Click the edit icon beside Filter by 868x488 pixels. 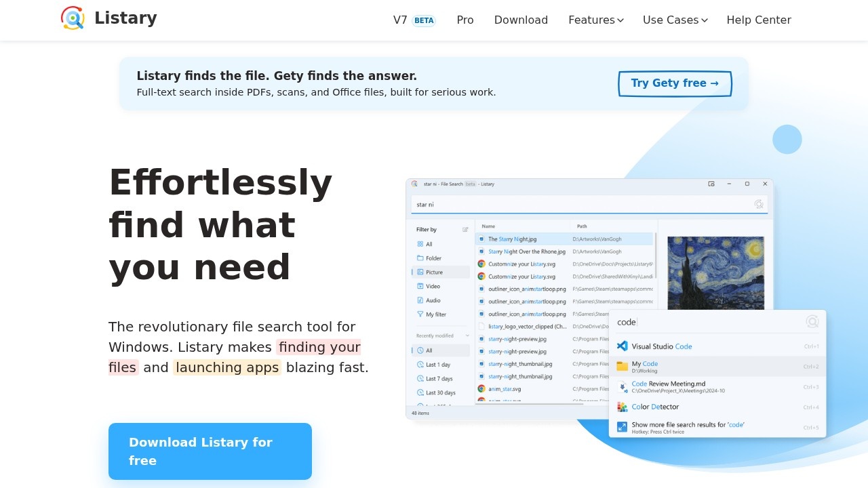click(465, 230)
